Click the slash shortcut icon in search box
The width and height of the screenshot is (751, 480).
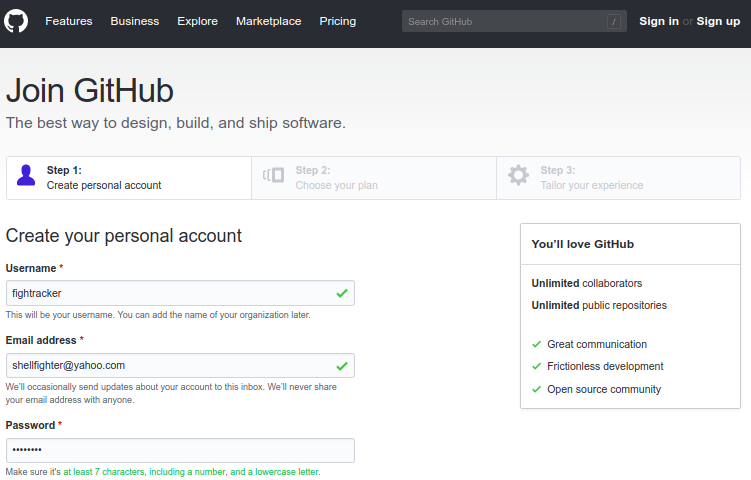point(614,22)
